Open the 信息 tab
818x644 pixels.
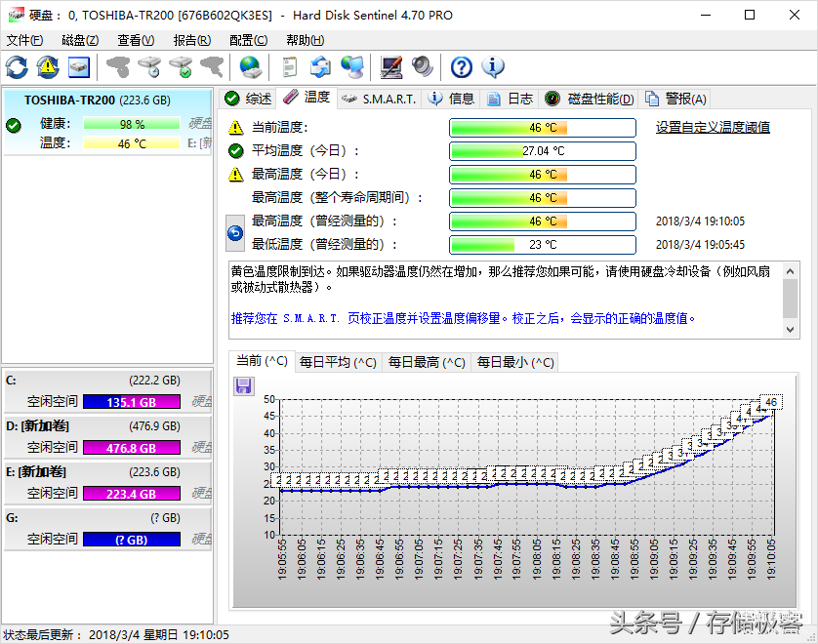coord(451,99)
